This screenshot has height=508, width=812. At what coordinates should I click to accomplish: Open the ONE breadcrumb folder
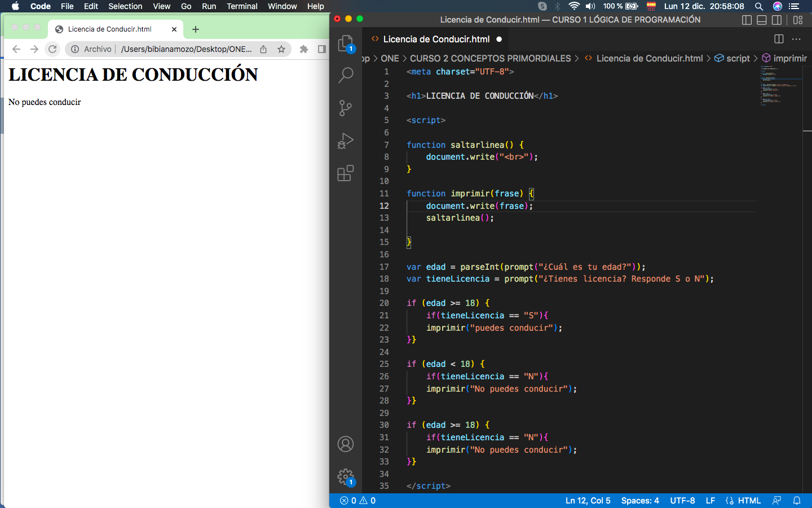[x=390, y=58]
